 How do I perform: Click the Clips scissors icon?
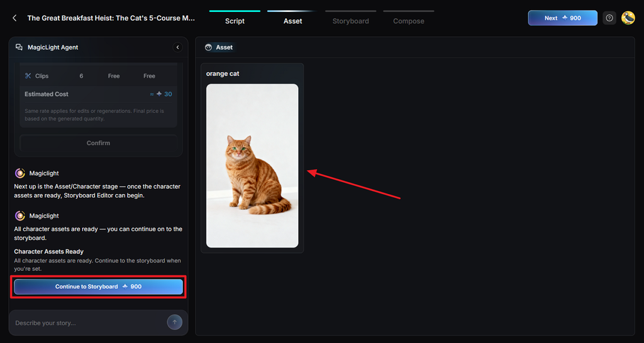pos(28,76)
